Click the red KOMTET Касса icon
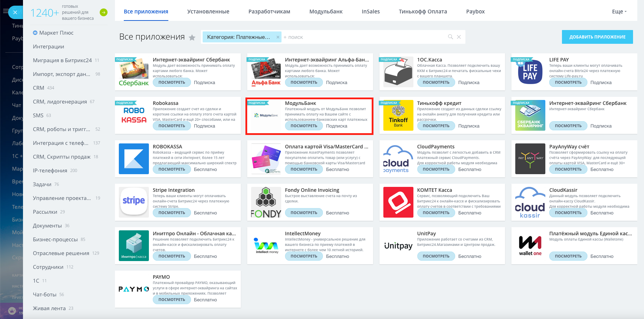The width and height of the screenshot is (644, 319). click(x=398, y=202)
